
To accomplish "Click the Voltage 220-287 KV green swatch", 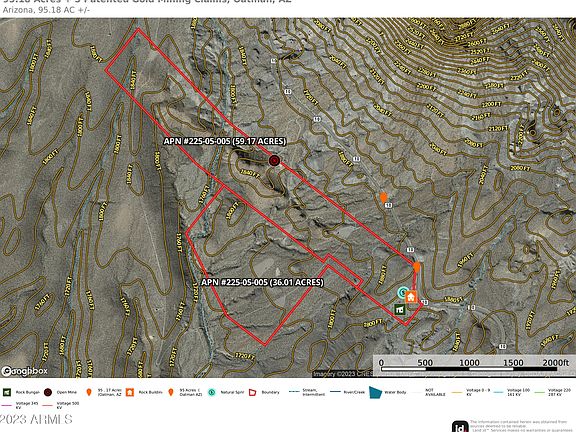I will point(539,392).
